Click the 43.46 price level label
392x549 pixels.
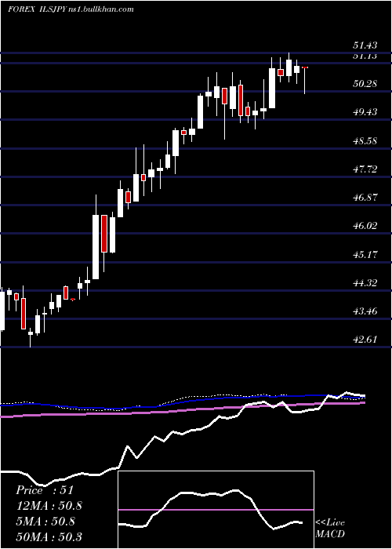365,311
